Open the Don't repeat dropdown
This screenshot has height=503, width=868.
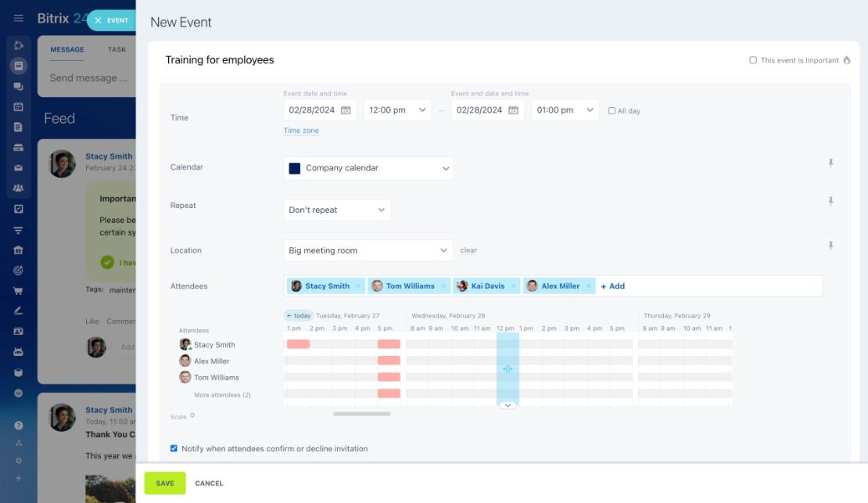(x=337, y=210)
